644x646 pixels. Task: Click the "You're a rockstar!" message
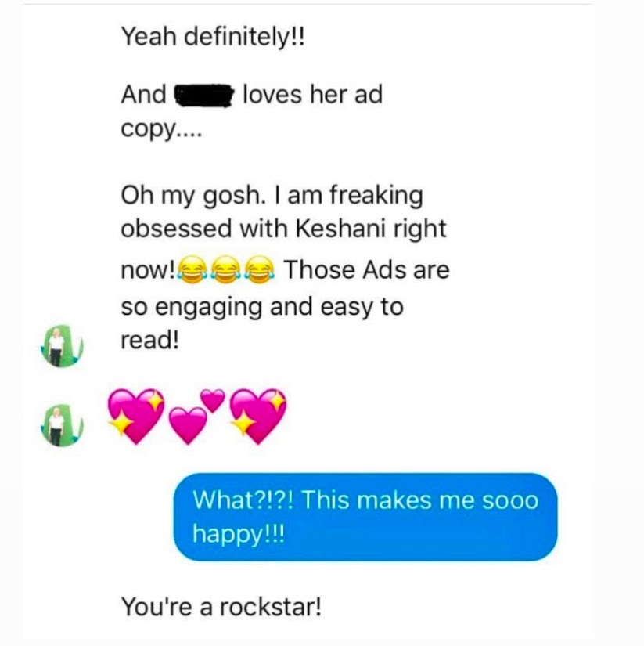click(x=221, y=607)
